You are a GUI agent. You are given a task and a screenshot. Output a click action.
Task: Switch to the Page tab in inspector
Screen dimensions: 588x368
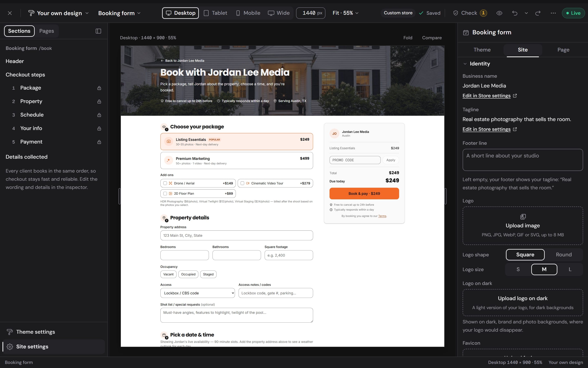[563, 50]
